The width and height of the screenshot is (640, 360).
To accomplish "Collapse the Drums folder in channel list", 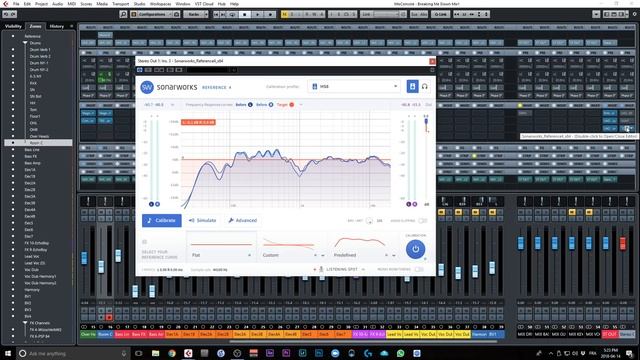I will [25, 43].
